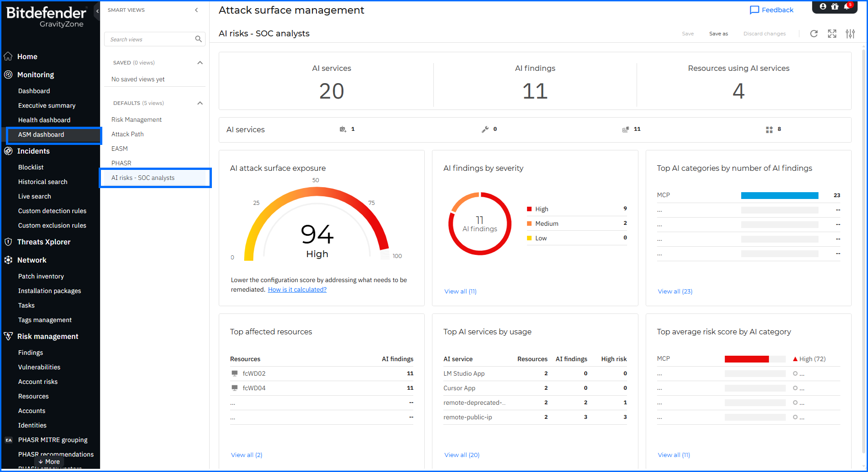Click the notifications bell icon
Image resolution: width=868 pixels, height=472 pixels.
(x=847, y=6)
